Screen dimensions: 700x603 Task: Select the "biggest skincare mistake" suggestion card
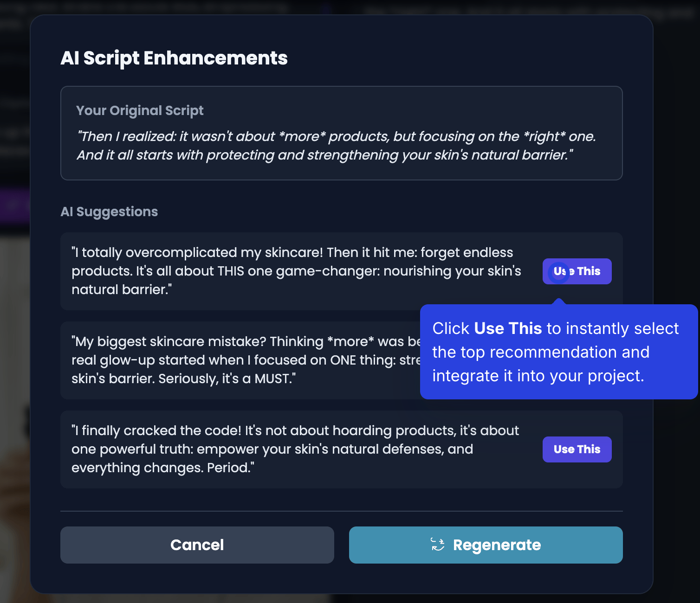click(232, 360)
